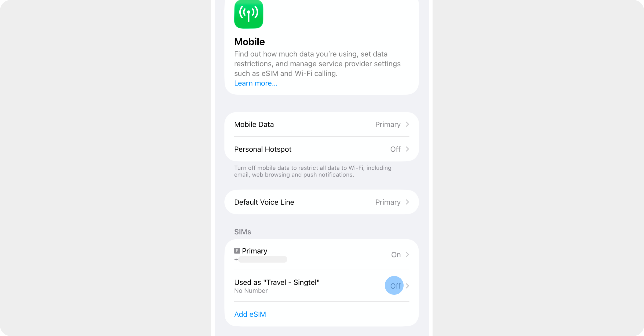Click the hidden Primary phone number field
This screenshot has height=336, width=644.
tap(263, 259)
